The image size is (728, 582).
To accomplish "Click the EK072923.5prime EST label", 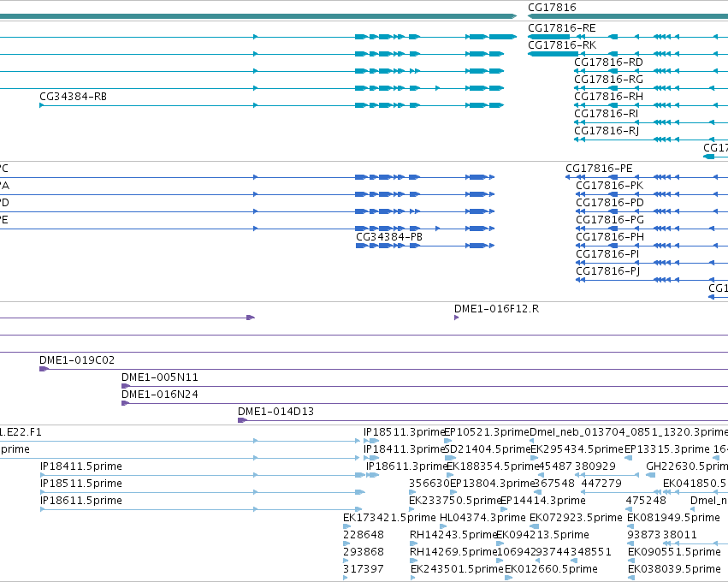I will pyautogui.click(x=576, y=518).
